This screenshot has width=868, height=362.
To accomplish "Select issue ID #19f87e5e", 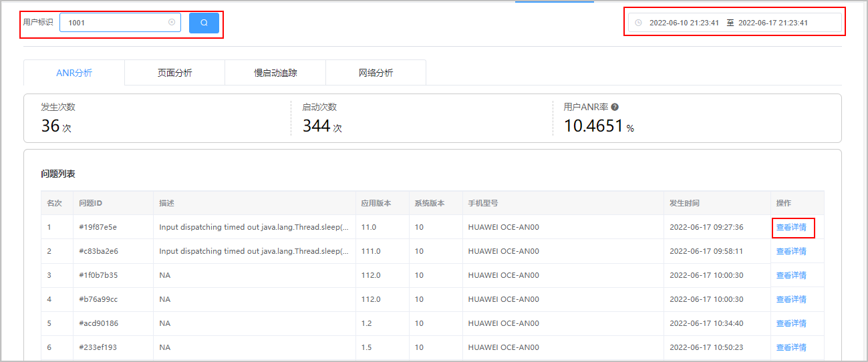I will (x=98, y=227).
